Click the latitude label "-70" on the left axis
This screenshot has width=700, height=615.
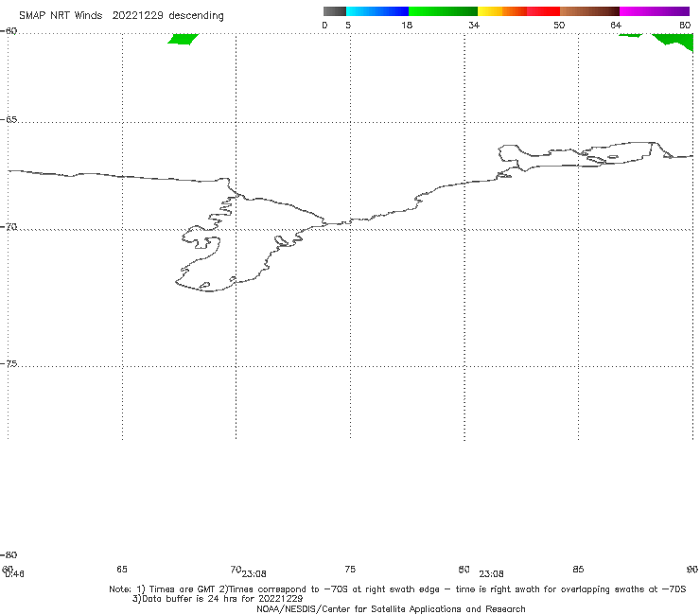(x=9, y=227)
